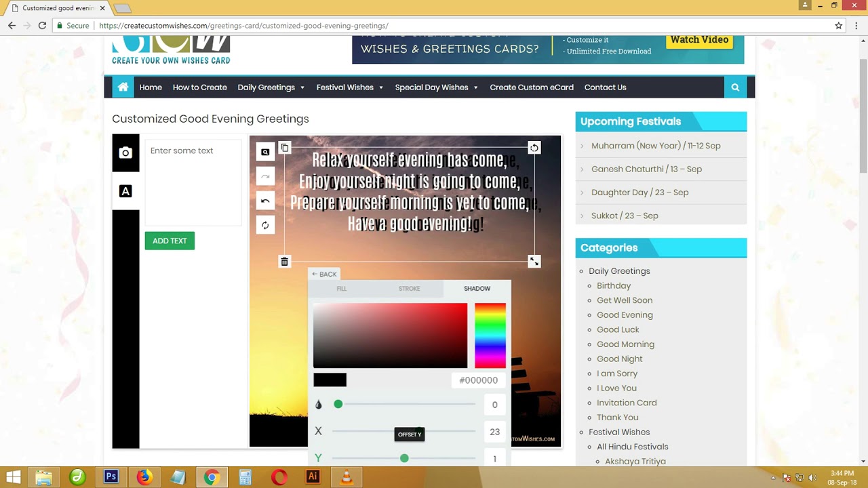Bookmark this page with star icon
Image resolution: width=868 pixels, height=488 pixels.
pyautogui.click(x=839, y=26)
